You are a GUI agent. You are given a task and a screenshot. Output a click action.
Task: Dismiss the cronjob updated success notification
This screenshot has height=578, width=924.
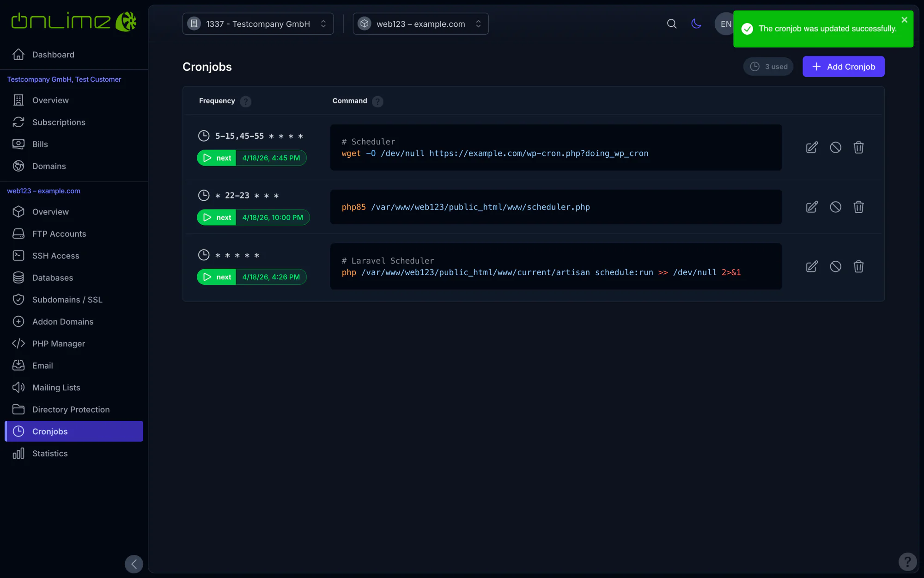[x=904, y=20]
